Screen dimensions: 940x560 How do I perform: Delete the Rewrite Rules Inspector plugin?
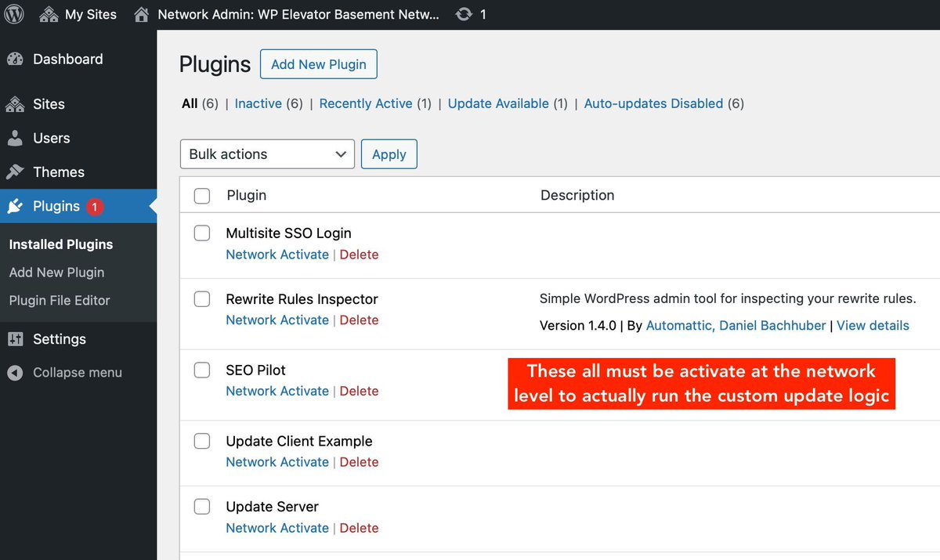[359, 320]
